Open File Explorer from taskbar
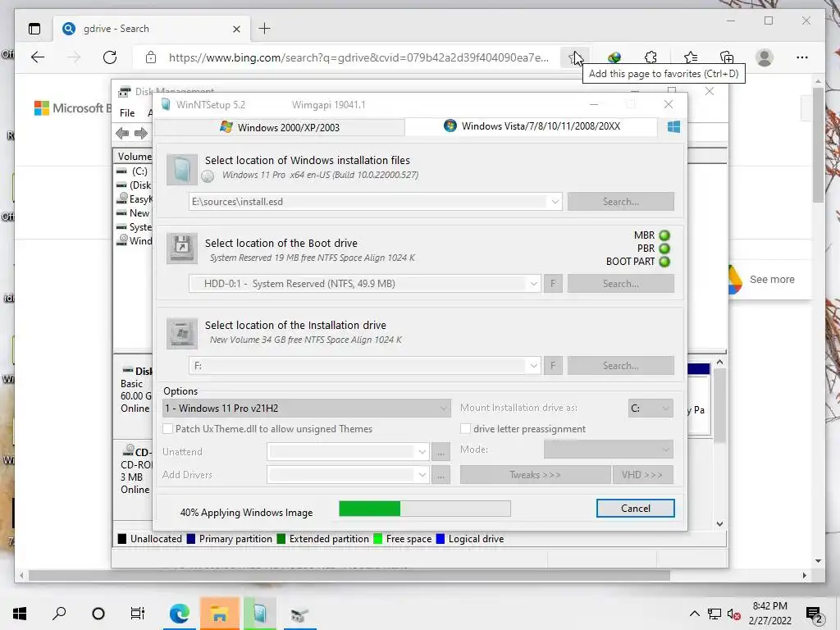Viewport: 840px width, 630px height. [219, 614]
